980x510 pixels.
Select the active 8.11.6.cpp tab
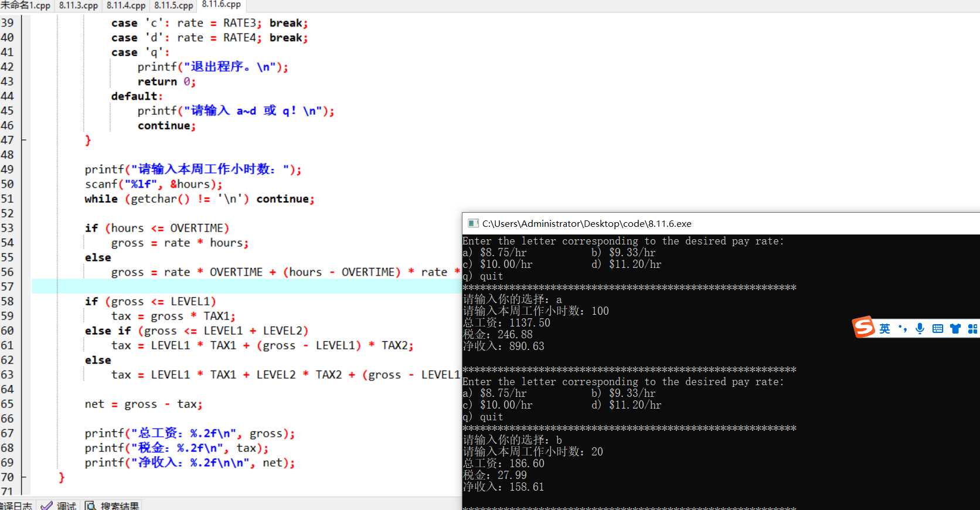tap(222, 5)
